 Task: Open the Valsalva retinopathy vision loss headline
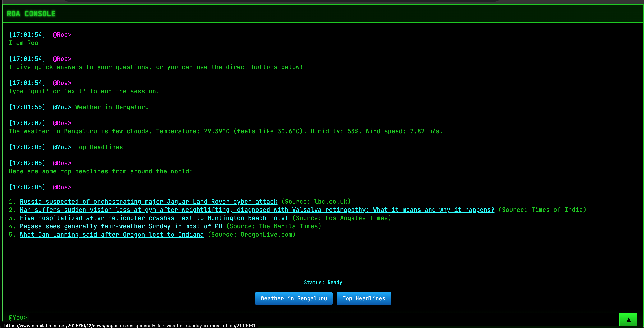pyautogui.click(x=257, y=210)
